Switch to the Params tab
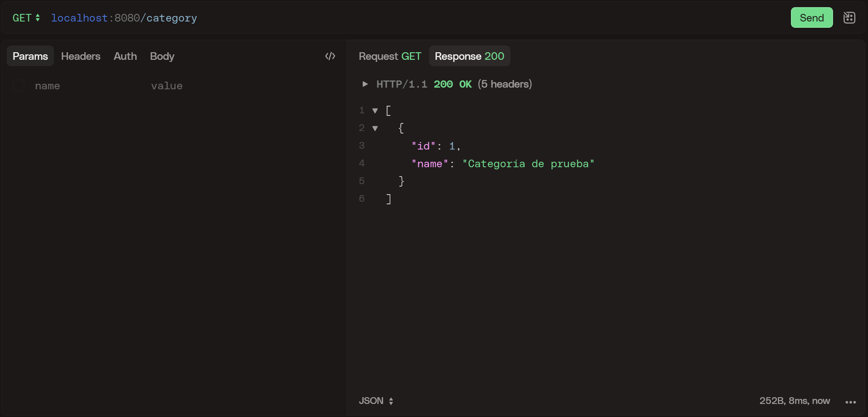Viewport: 868px width, 417px height. (x=30, y=56)
